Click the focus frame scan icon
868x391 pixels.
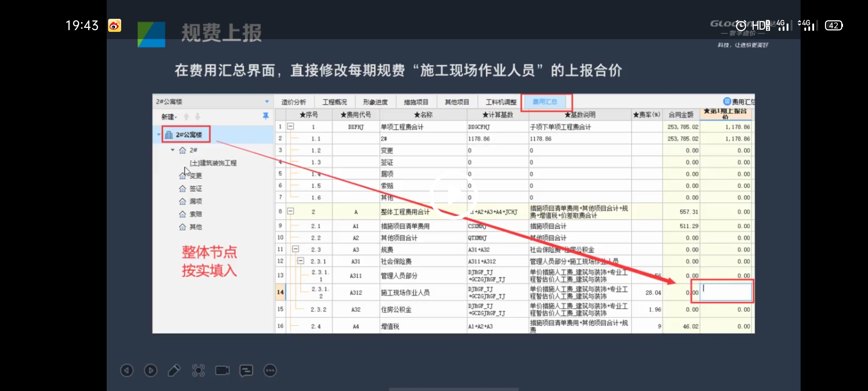(x=198, y=370)
